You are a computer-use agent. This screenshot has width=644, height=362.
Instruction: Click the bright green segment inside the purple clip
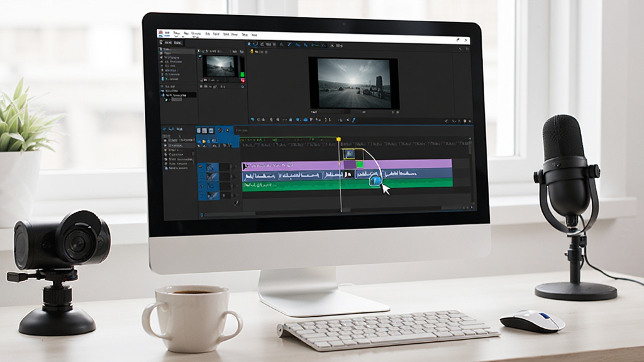coord(359,165)
